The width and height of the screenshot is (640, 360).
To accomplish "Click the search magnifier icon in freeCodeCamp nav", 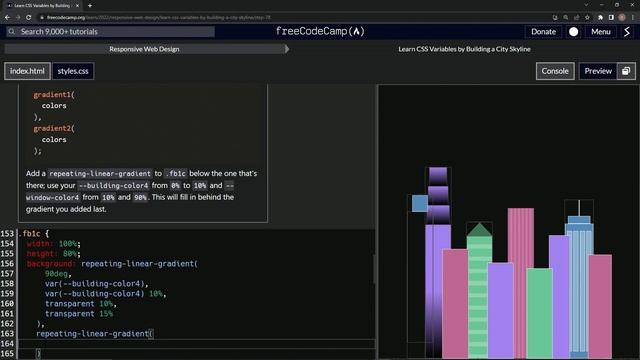I will click(11, 31).
